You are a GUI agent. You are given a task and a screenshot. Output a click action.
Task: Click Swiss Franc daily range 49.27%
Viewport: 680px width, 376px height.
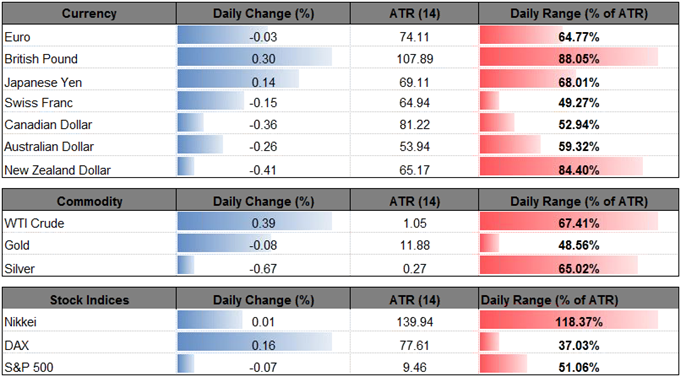click(x=579, y=103)
